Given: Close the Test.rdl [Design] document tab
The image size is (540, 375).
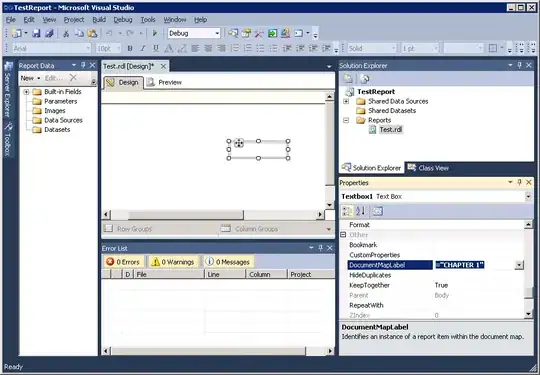Looking at the screenshot, I should click(164, 66).
